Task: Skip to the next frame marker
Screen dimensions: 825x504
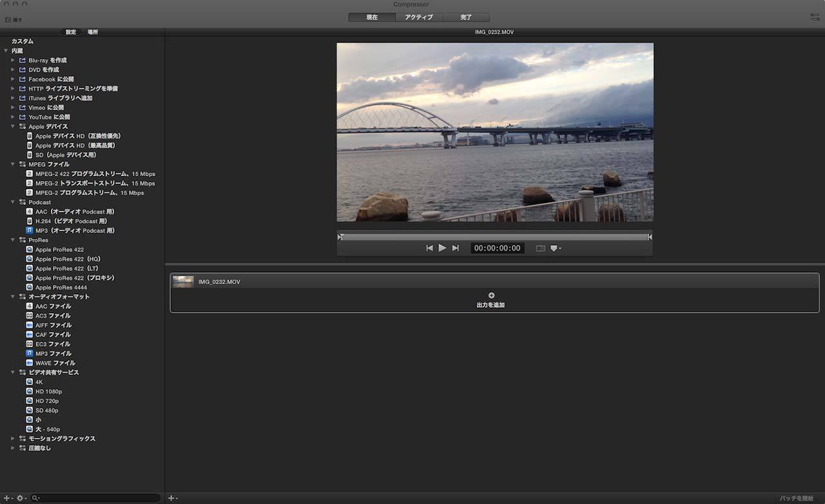Action: tap(456, 248)
